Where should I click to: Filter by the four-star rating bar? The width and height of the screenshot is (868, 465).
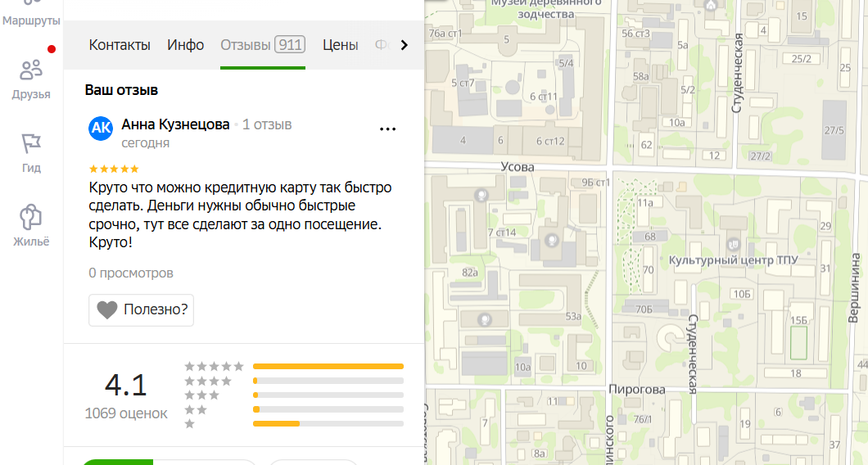(x=328, y=381)
